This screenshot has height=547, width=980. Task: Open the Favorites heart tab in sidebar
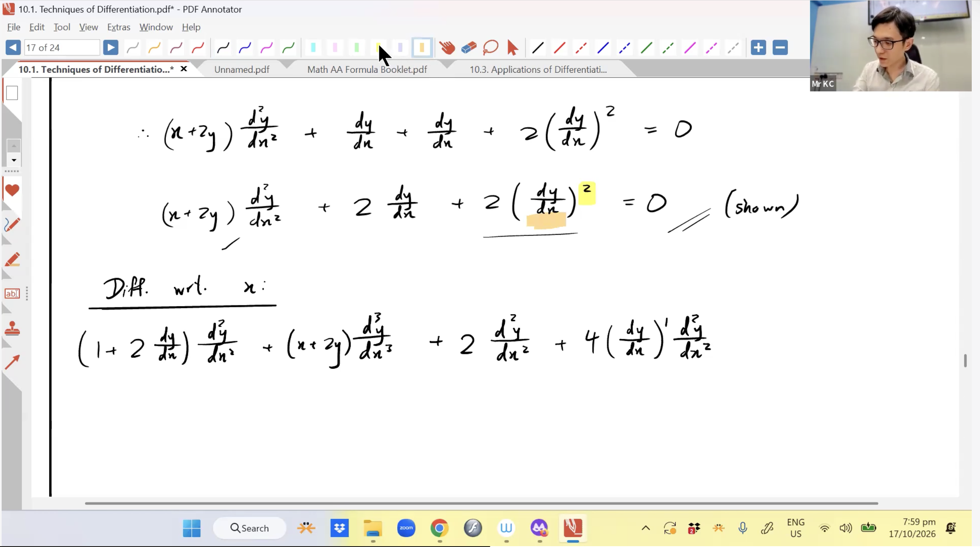click(12, 190)
